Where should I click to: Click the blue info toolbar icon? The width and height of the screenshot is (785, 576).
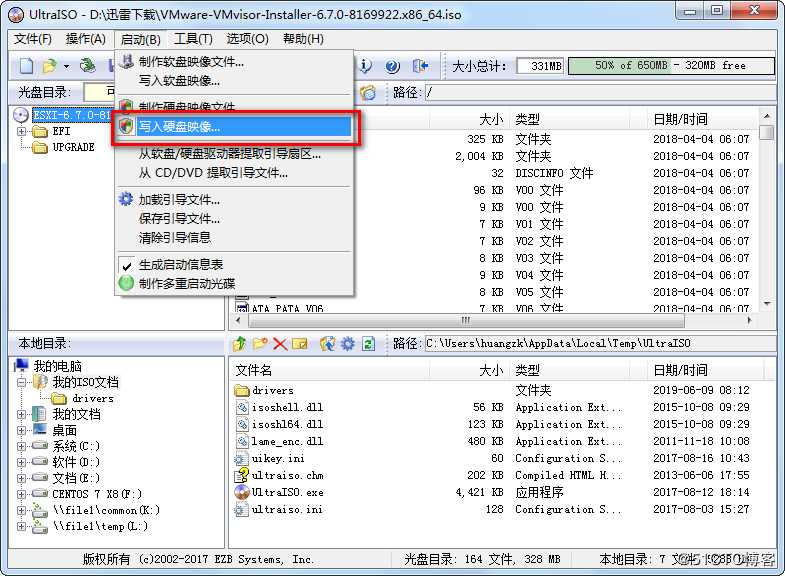365,66
